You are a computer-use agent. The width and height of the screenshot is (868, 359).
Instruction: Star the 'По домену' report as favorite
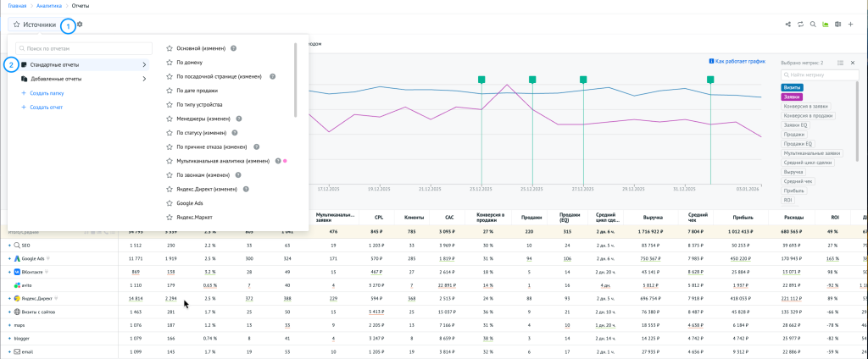click(170, 63)
